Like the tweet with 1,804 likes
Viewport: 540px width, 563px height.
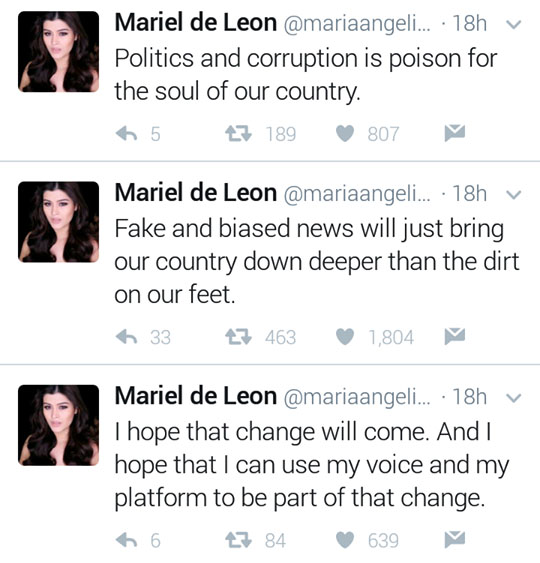point(345,337)
